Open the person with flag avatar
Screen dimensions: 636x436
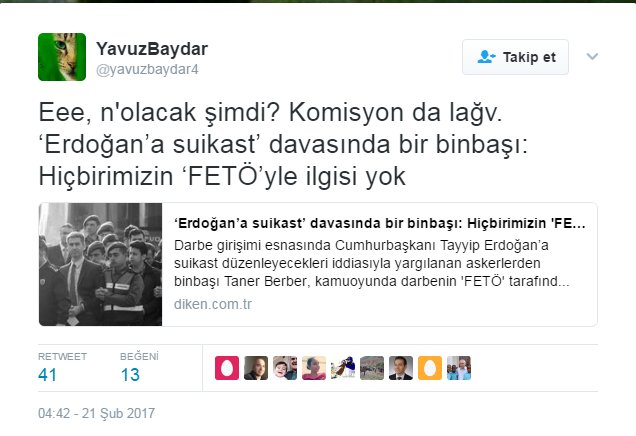tap(343, 368)
